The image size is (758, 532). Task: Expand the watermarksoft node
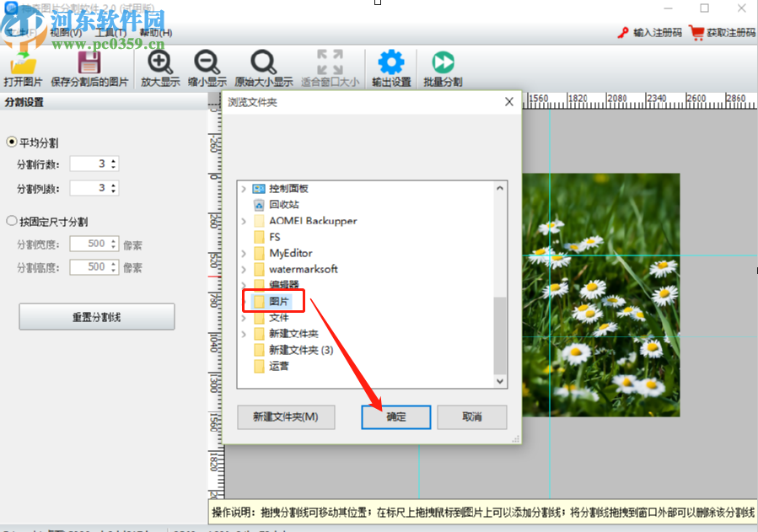click(x=244, y=269)
